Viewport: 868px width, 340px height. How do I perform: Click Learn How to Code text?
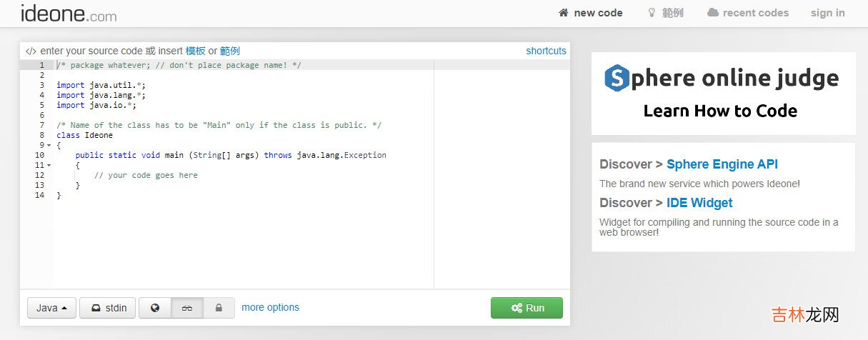point(720,111)
